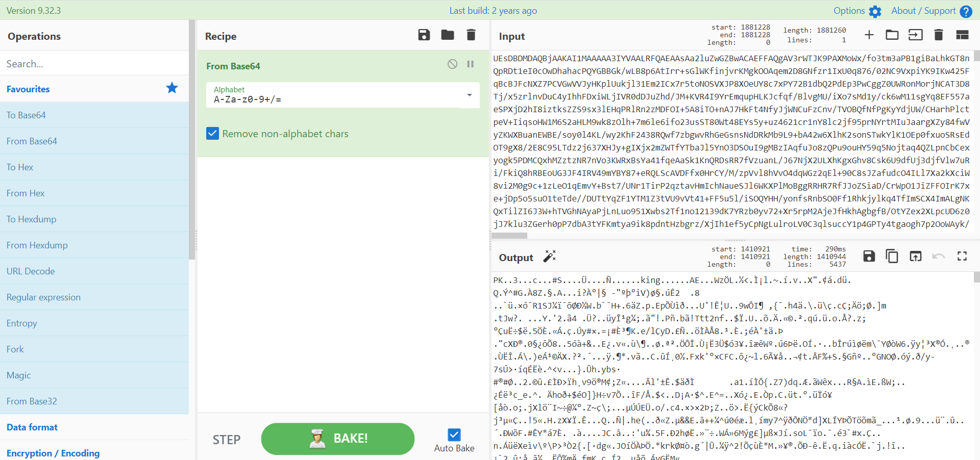The height and width of the screenshot is (460, 980).
Task: Copy raw output to clipboard
Action: (x=892, y=256)
